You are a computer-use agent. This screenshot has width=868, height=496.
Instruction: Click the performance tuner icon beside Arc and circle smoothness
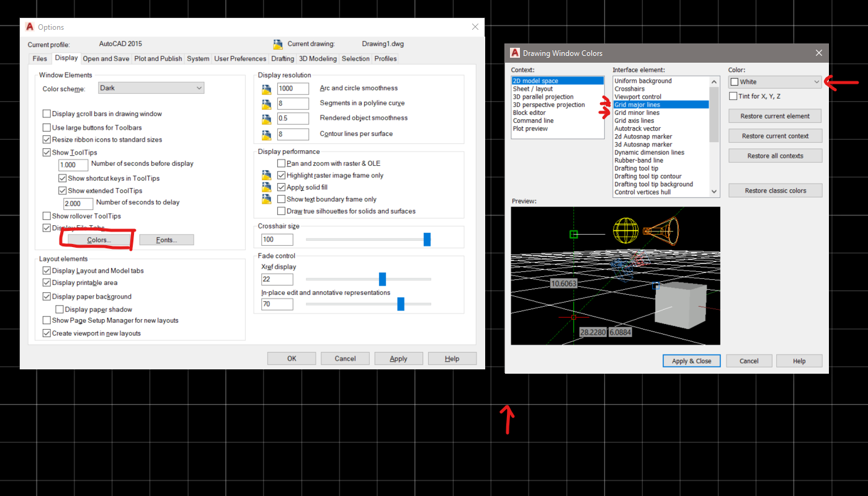(x=268, y=88)
